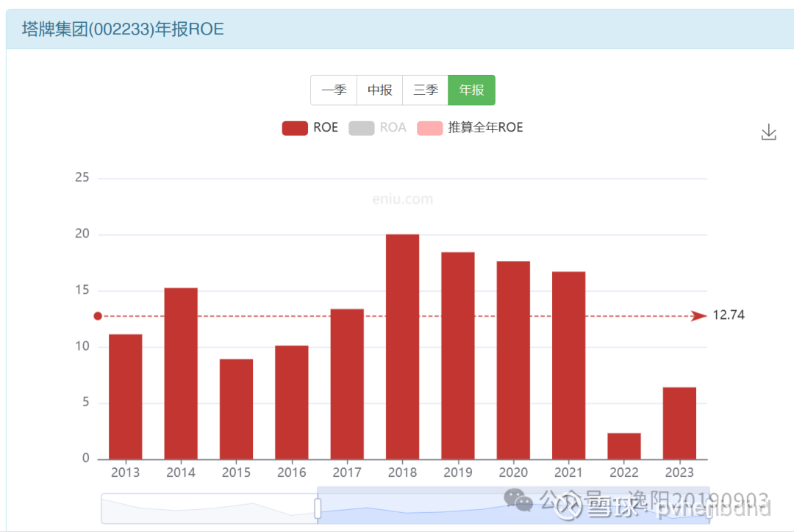This screenshot has width=794, height=532.
Task: Click the 2014 x-axis label
Action: click(x=181, y=472)
